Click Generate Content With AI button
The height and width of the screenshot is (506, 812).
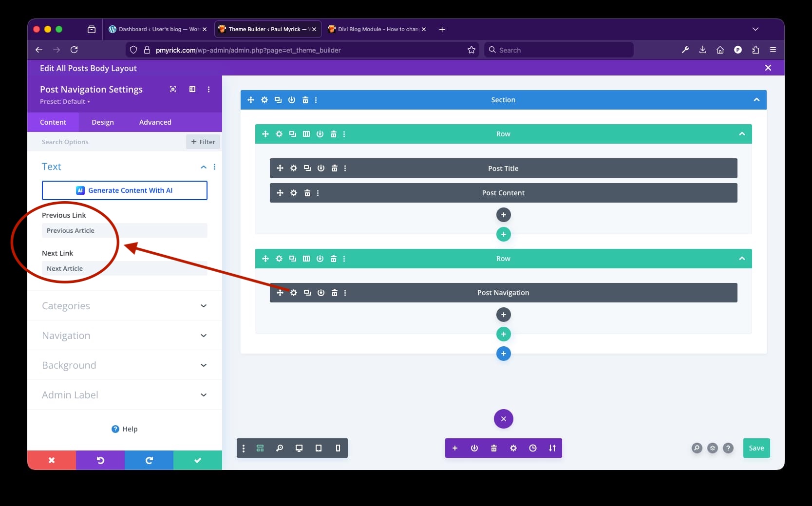pyautogui.click(x=125, y=190)
